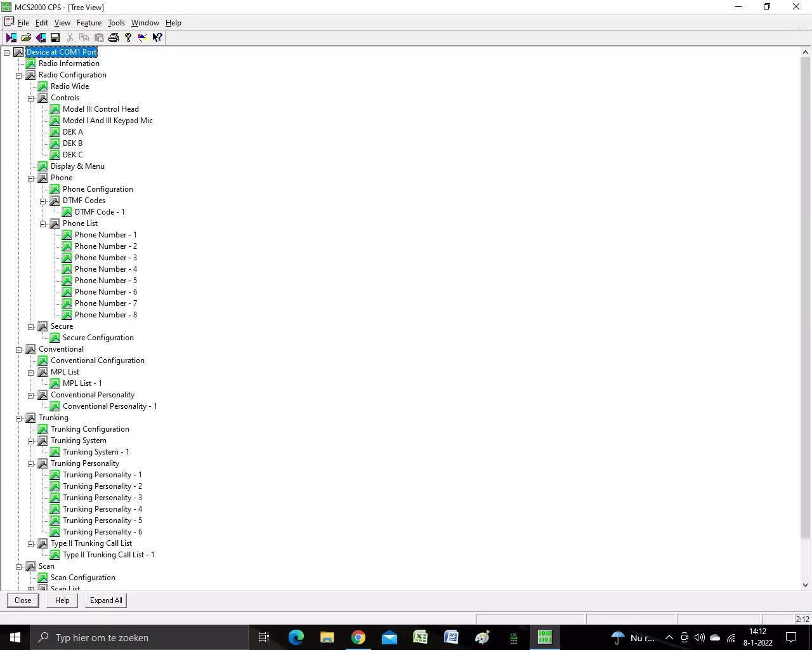Open Google Chrome from the taskbar
The height and width of the screenshot is (650, 812).
point(358,637)
